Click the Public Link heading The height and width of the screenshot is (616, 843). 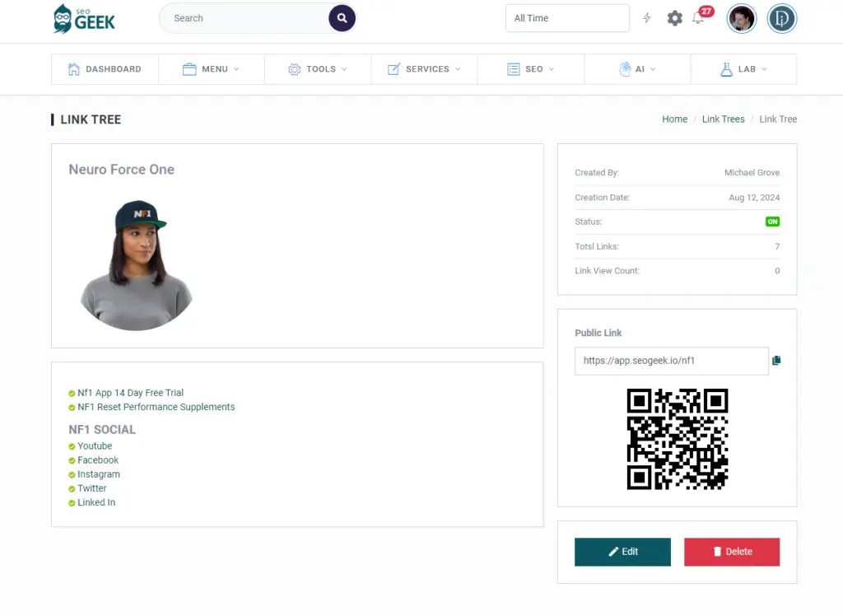pos(598,333)
